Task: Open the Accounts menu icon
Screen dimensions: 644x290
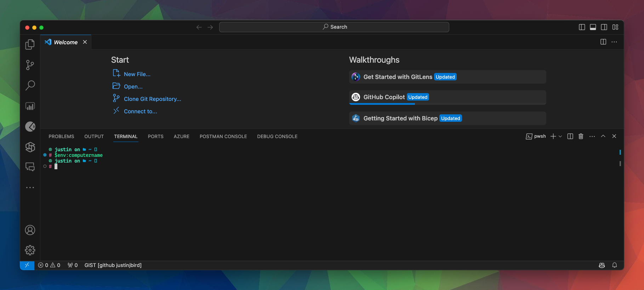Action: (30, 230)
